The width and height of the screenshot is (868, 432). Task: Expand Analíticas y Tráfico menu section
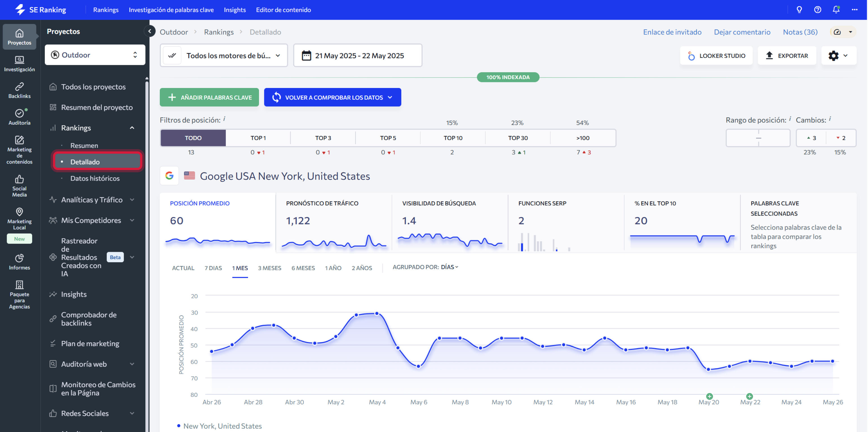[x=92, y=200]
